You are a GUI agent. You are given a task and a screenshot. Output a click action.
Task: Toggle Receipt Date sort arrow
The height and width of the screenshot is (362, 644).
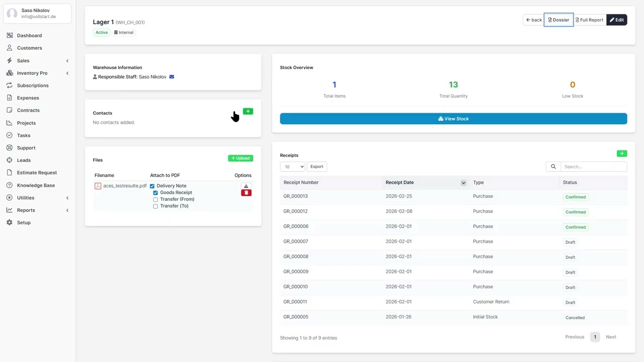click(x=463, y=183)
